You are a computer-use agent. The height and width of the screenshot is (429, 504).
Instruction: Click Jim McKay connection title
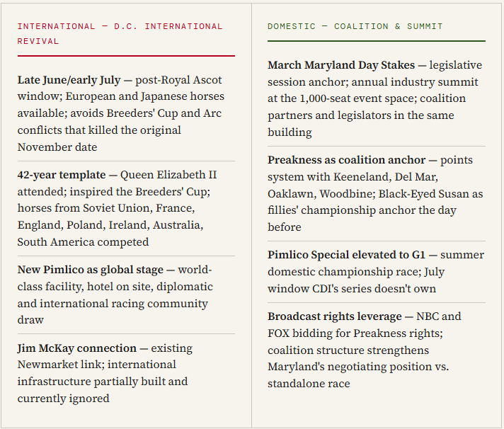tap(77, 348)
